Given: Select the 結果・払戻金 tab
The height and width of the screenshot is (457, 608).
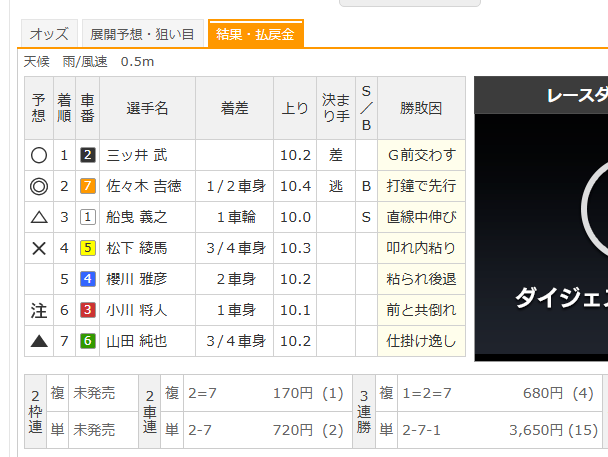Looking at the screenshot, I should (x=255, y=35).
